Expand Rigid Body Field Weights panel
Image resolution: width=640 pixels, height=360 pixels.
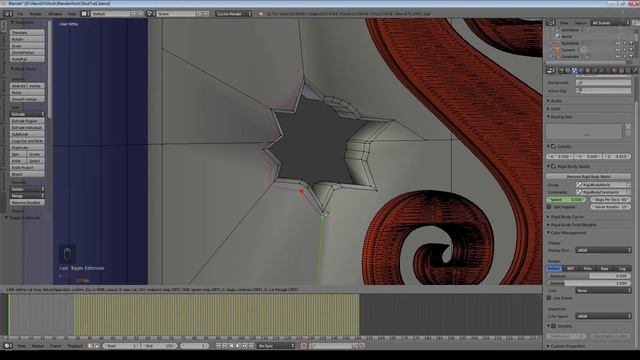pos(572,225)
